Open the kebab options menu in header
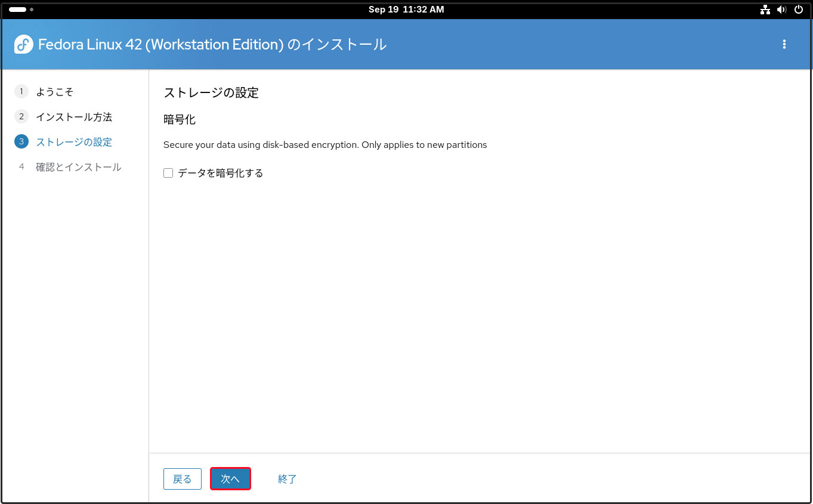 [x=784, y=44]
